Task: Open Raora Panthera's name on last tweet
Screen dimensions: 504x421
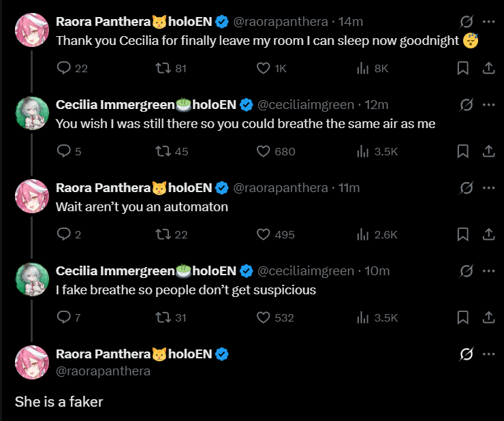Action: (102, 354)
